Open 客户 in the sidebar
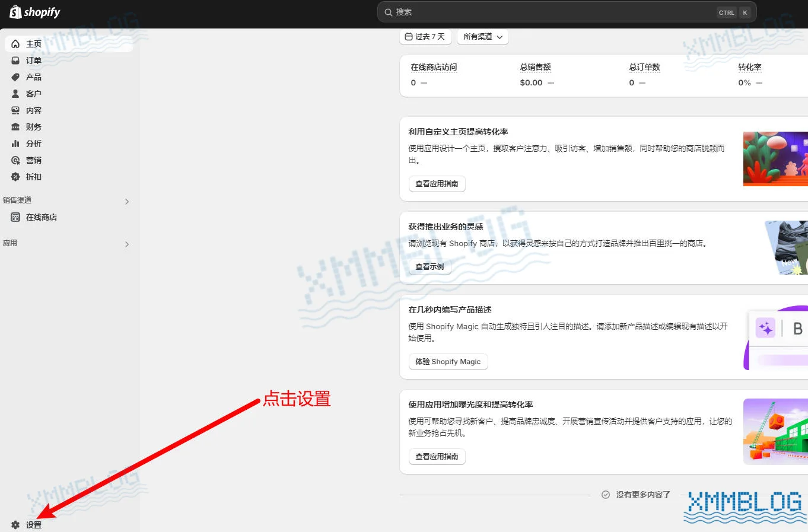 point(69,94)
